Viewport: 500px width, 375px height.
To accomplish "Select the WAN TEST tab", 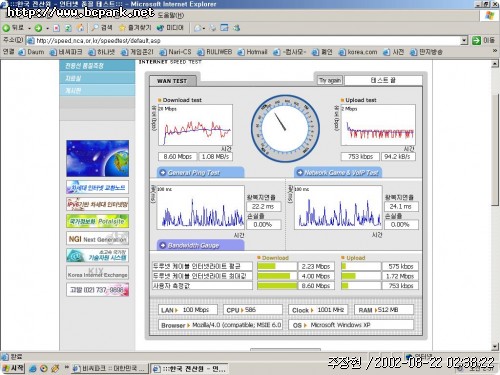I will pos(172,81).
